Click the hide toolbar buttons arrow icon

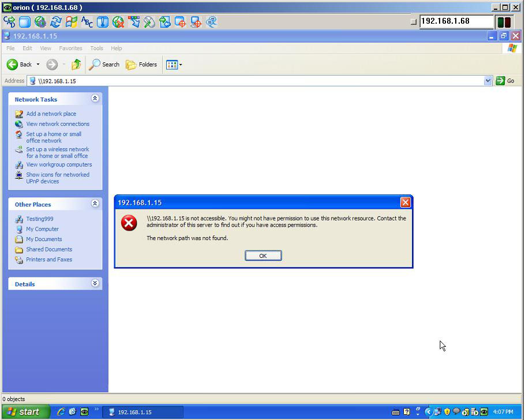tap(134, 22)
